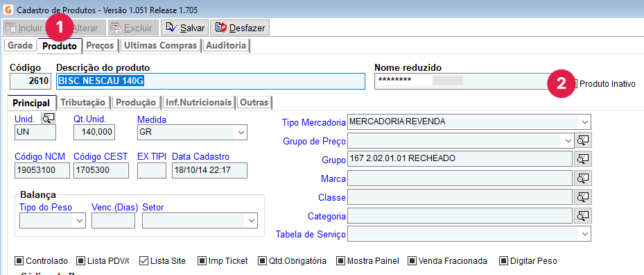Toggle the Lista PDV checkbox
Image resolution: width=644 pixels, height=275 pixels.
[81, 261]
